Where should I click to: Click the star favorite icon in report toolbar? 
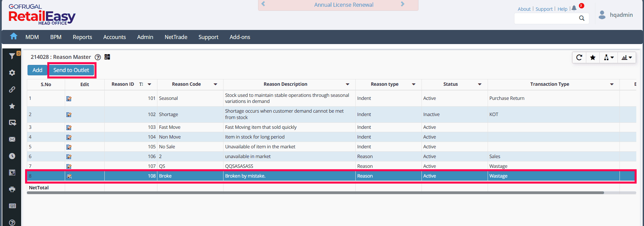coord(593,58)
